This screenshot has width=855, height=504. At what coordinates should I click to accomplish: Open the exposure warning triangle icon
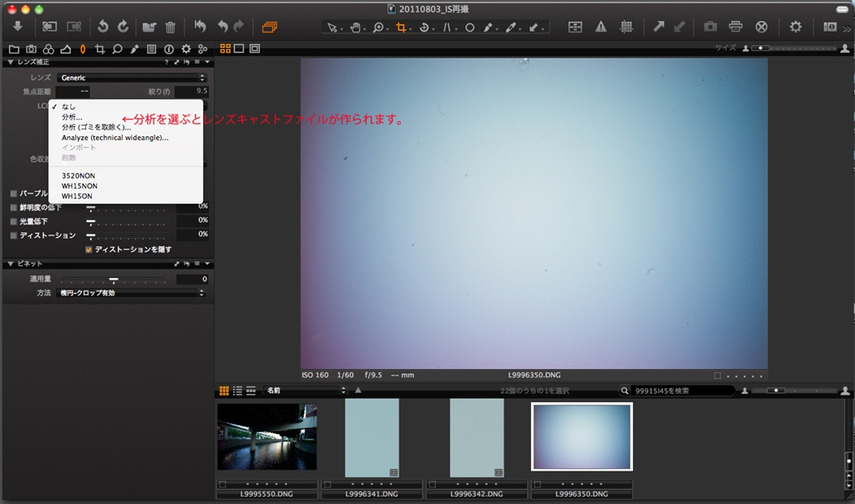[x=600, y=27]
